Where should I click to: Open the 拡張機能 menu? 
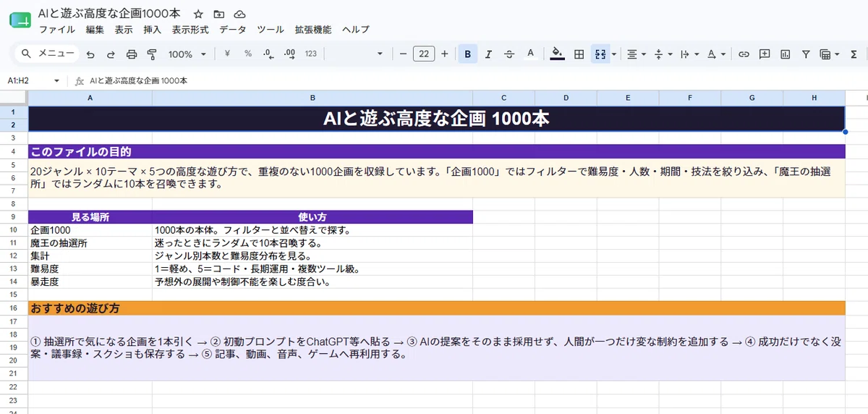pos(313,30)
